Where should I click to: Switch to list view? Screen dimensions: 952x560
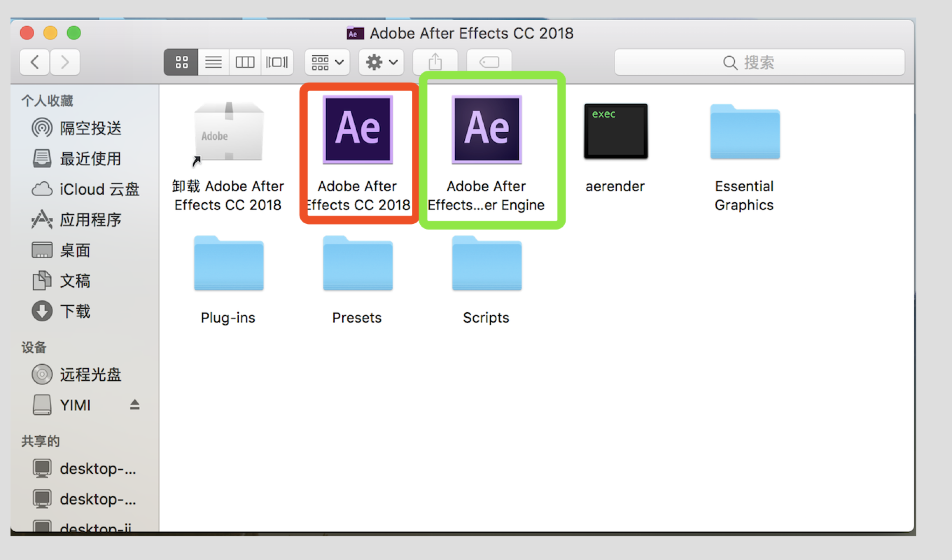213,62
